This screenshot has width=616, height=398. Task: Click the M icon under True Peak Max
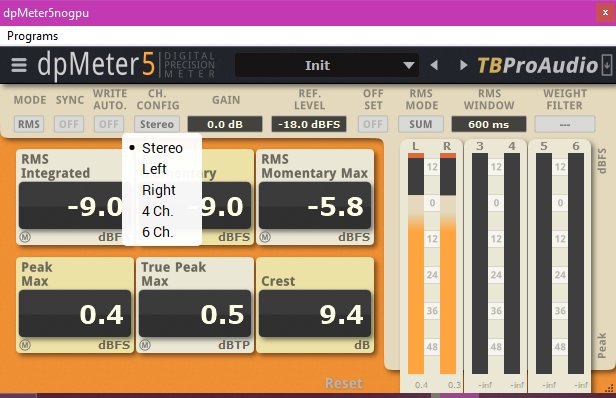tap(145, 345)
